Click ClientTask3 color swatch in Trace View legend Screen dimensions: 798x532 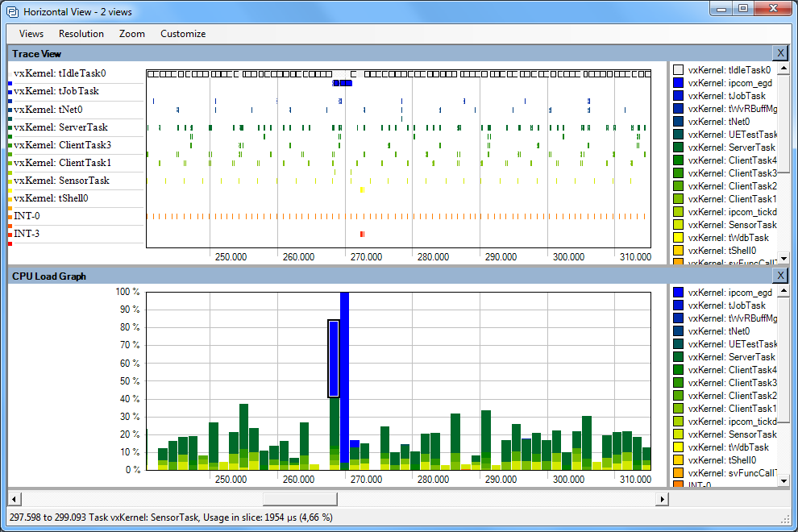pyautogui.click(x=678, y=173)
